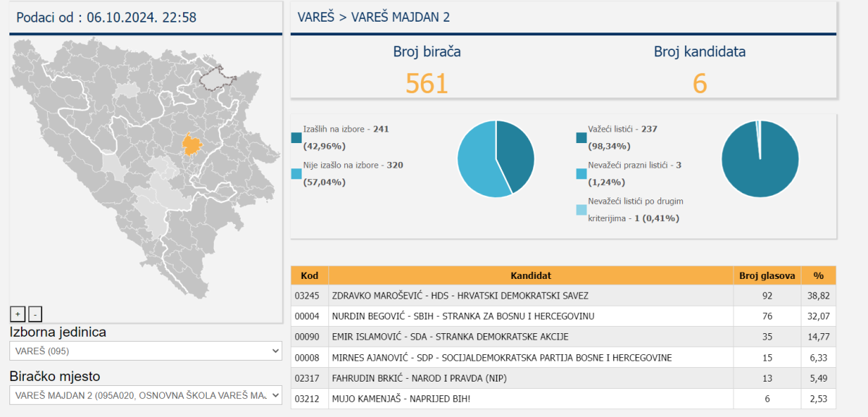Image resolution: width=868 pixels, height=417 pixels.
Task: Click the light blue 'Nije izašlo na izbore' legend swatch
Action: click(296, 173)
